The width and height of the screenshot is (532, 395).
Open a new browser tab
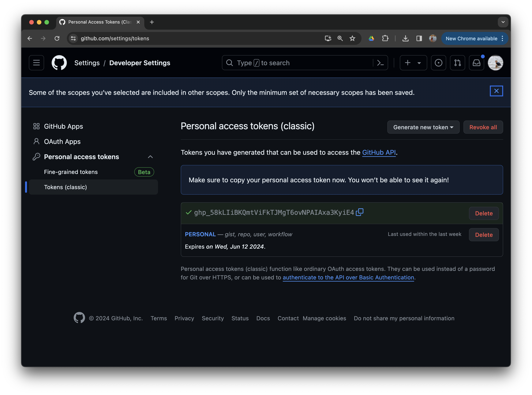tap(152, 22)
